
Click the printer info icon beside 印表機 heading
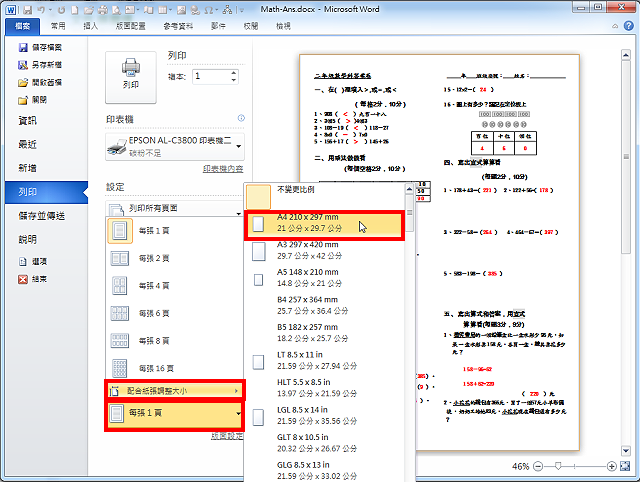[241, 118]
